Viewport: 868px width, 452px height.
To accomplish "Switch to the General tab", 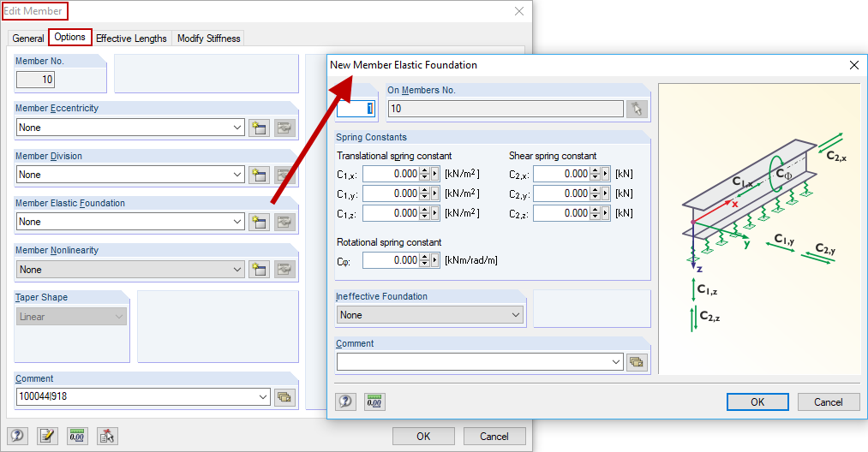I will tap(28, 39).
